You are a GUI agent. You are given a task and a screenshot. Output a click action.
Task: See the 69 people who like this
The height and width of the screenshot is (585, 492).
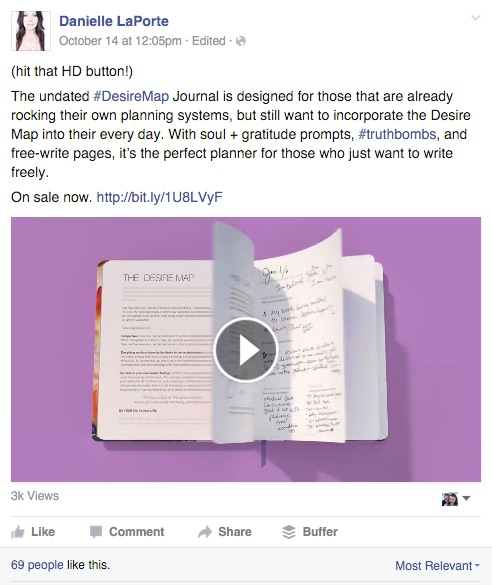(x=37, y=565)
